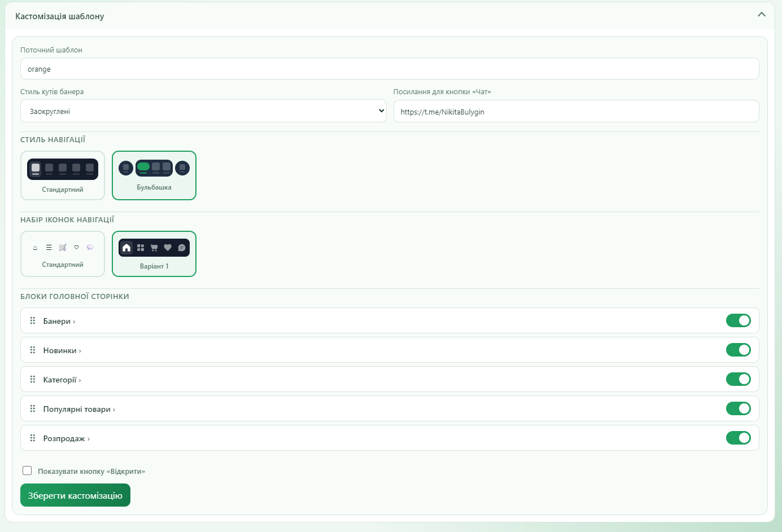Click Зберегти кастомізацію button
The image size is (782, 532).
[75, 495]
